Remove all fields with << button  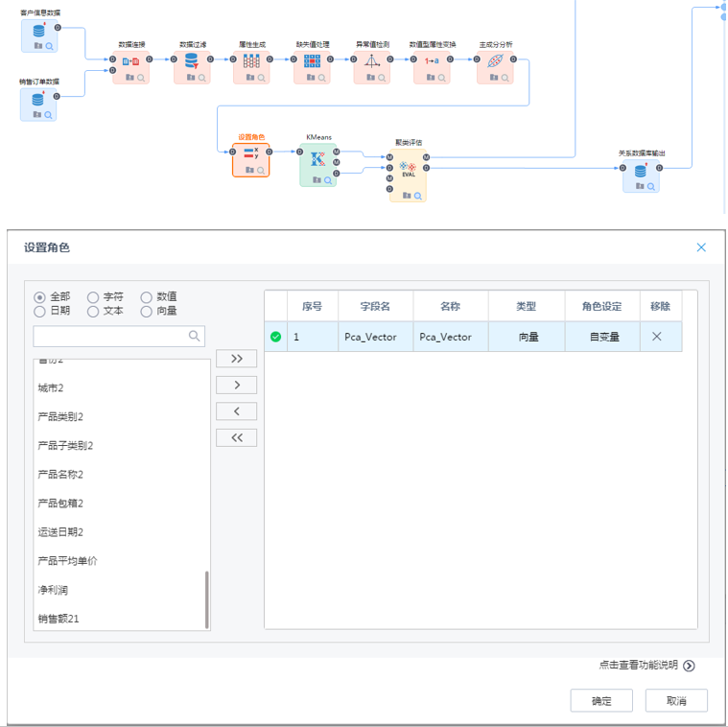click(x=237, y=437)
